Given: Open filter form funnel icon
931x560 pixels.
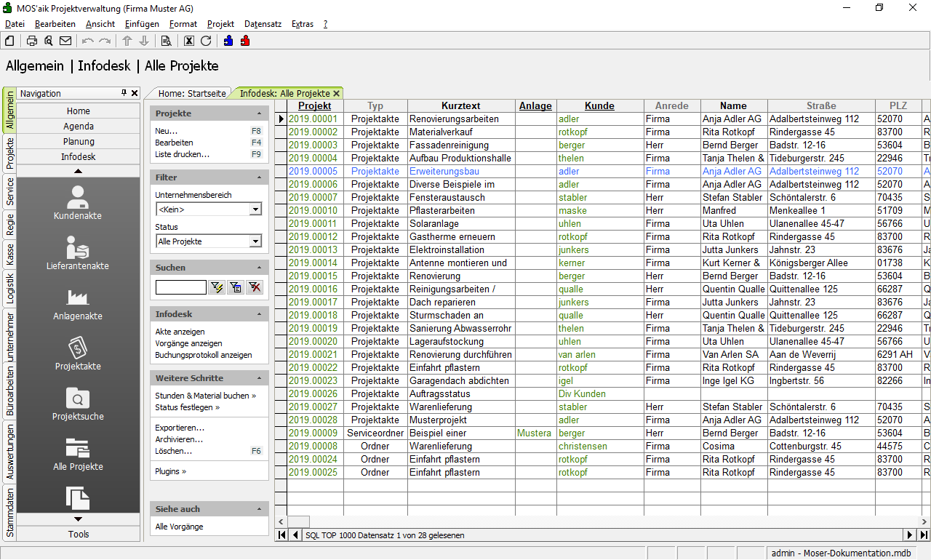Looking at the screenshot, I should 235,287.
